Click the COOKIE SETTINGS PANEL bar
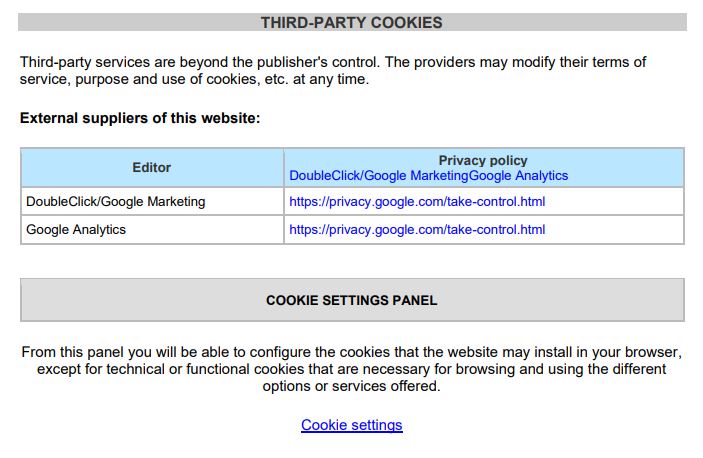Viewport: 703px width, 458px height. click(352, 300)
